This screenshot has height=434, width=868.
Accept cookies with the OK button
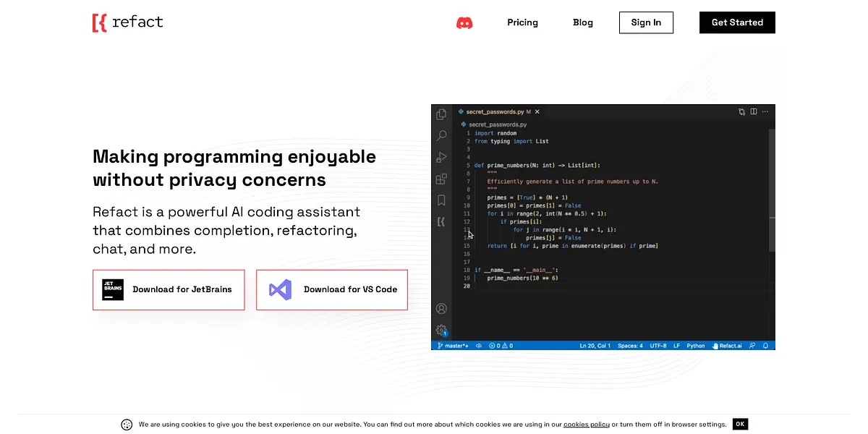point(739,425)
